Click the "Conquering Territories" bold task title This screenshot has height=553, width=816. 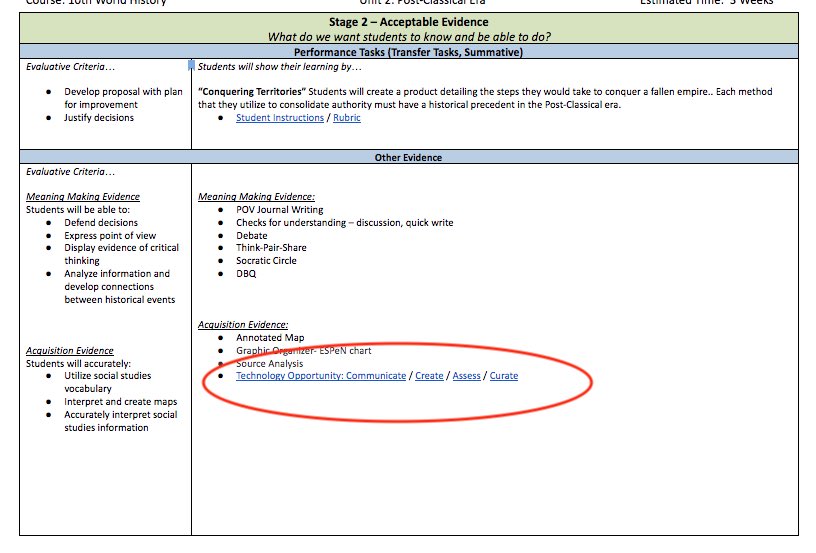[252, 92]
